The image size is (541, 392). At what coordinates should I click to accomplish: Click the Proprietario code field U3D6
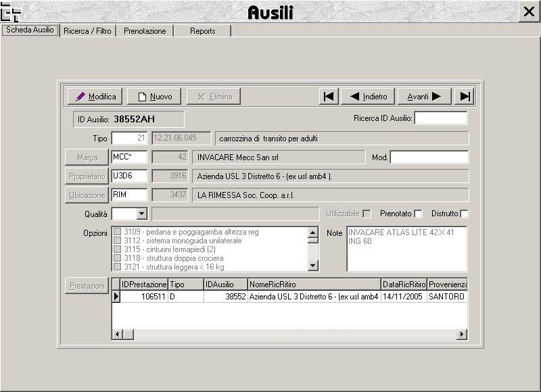(129, 176)
